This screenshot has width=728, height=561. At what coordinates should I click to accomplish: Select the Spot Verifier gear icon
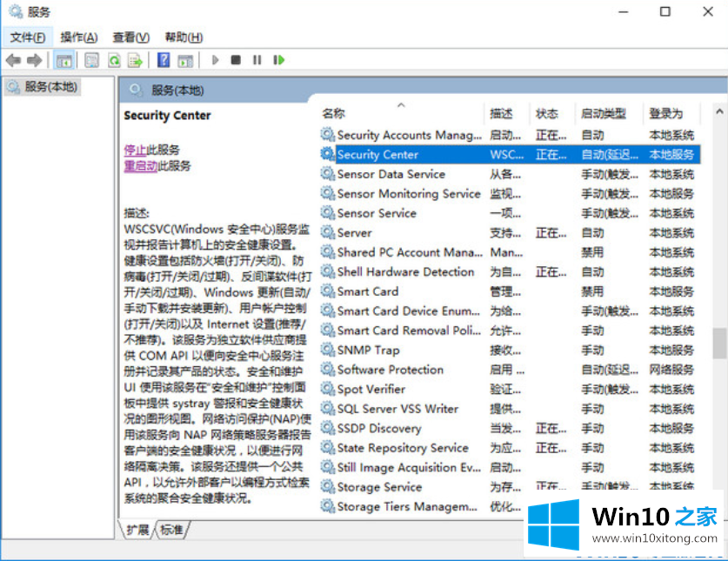click(x=327, y=388)
